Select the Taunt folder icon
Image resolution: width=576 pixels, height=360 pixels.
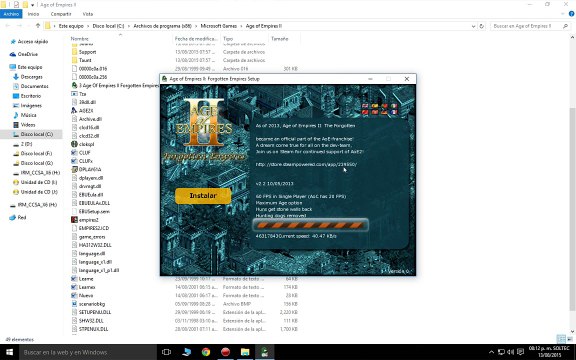75,60
